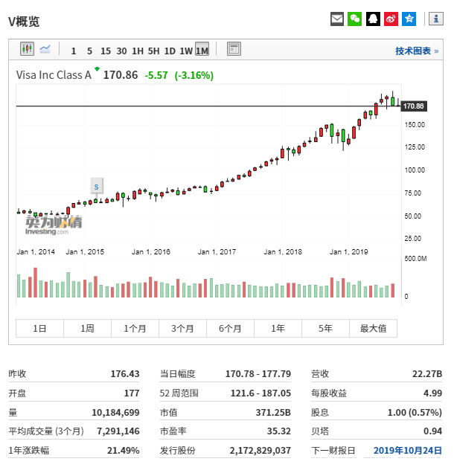Share page via email envelope icon
Screen dimensions: 454x476
click(336, 19)
